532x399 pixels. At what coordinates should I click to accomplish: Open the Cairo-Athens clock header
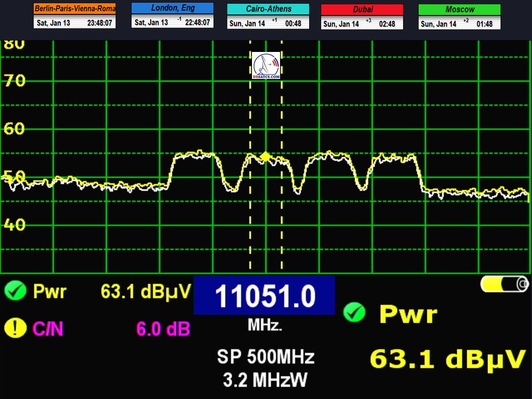point(268,9)
